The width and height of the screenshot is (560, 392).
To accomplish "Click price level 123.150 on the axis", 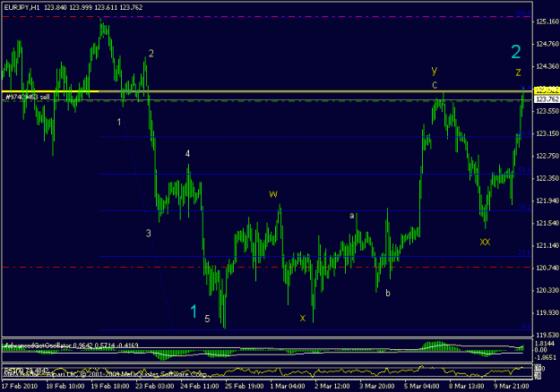I will coord(547,133).
